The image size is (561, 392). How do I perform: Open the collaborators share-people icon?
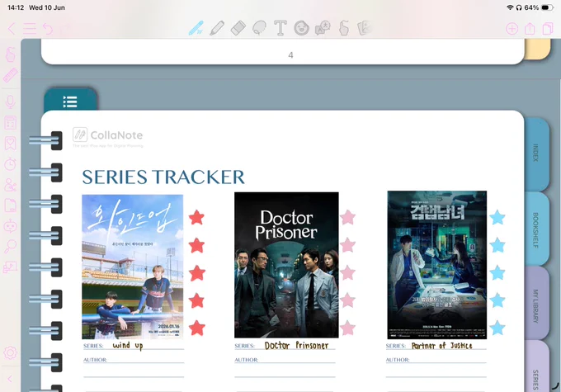tap(11, 185)
